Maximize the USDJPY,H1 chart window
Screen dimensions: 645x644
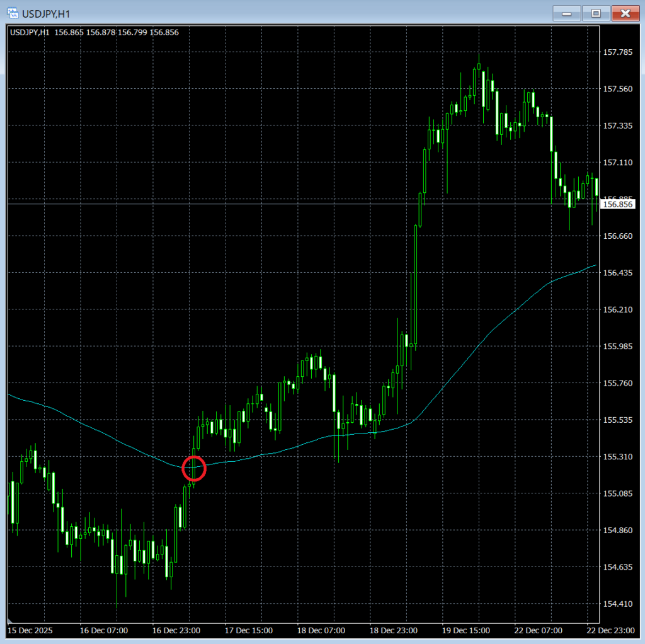(595, 13)
